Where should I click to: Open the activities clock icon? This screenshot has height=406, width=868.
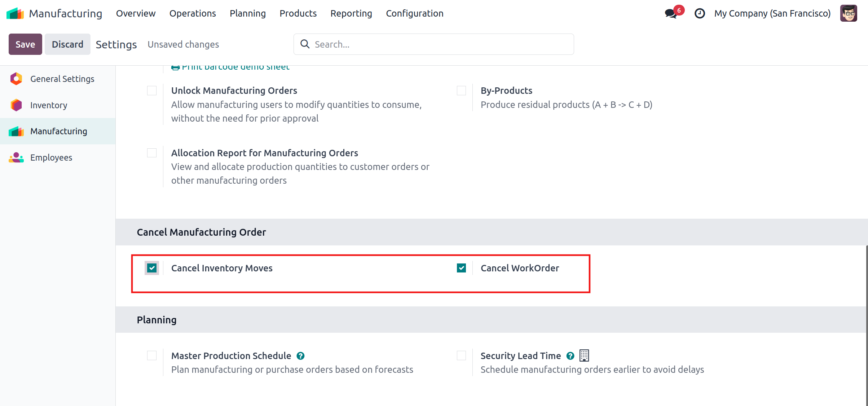[x=700, y=14]
